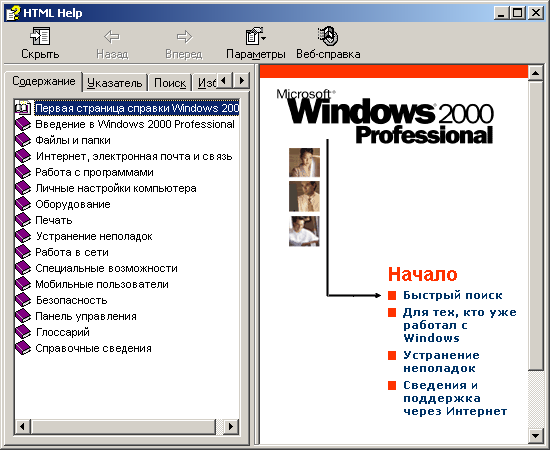The height and width of the screenshot is (450, 550).
Task: Select the Специальные возможности topic
Action: (x=106, y=268)
